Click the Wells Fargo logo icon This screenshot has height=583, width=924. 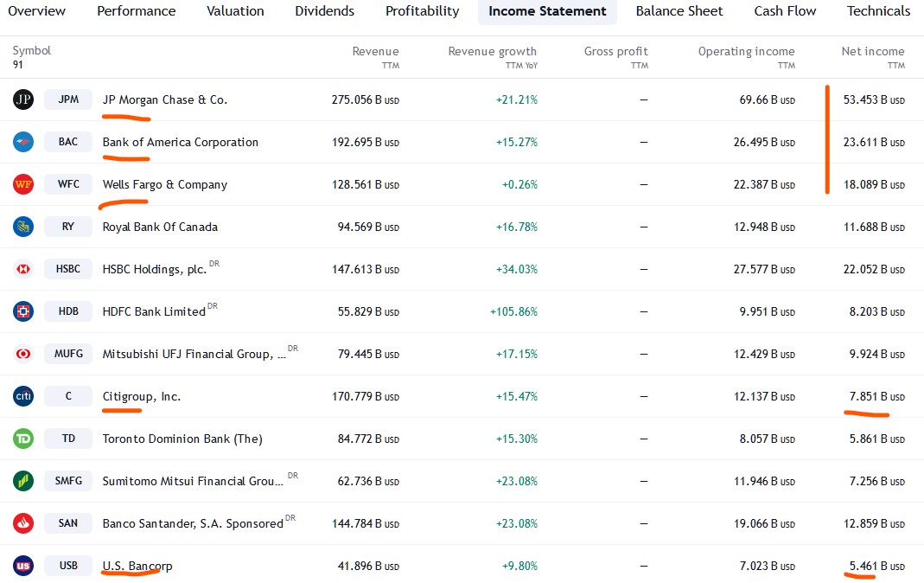(x=23, y=184)
